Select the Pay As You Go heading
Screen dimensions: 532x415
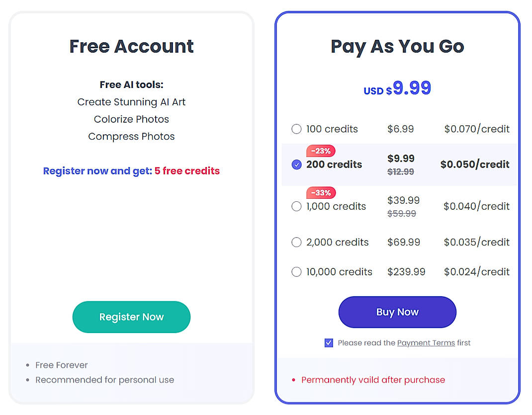[397, 46]
